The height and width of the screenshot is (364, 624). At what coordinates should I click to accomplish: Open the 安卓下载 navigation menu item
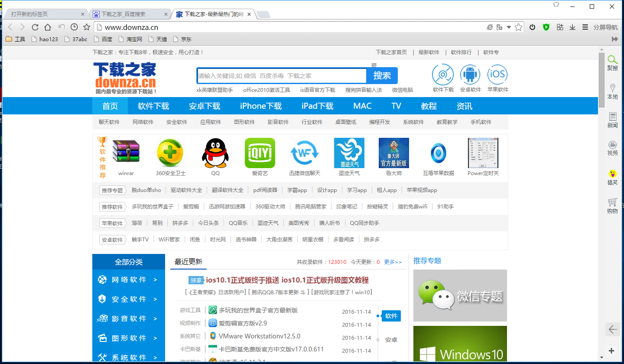[x=205, y=106]
